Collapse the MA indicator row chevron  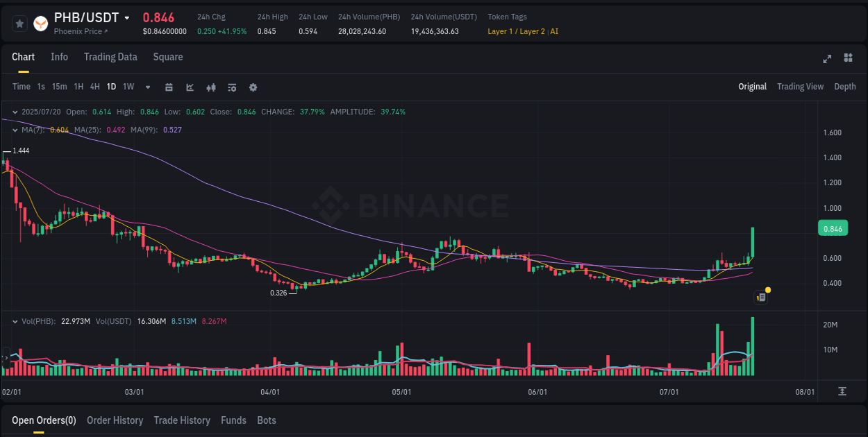(x=15, y=129)
